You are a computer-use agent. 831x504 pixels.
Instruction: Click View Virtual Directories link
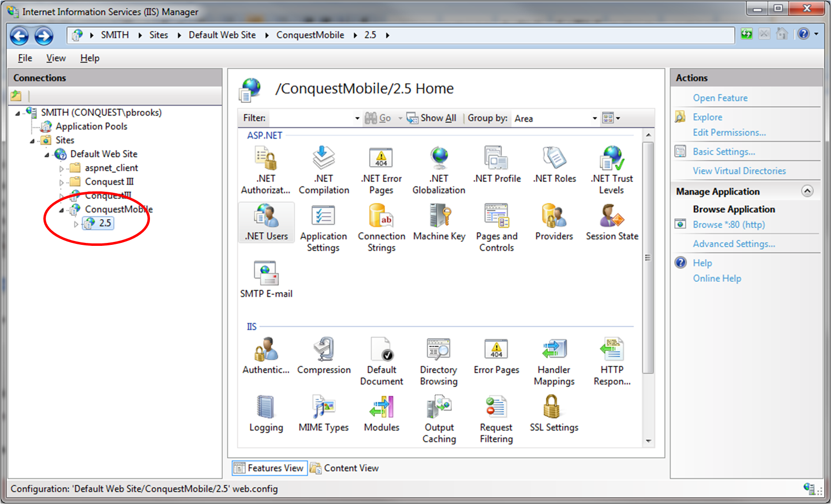(x=740, y=171)
